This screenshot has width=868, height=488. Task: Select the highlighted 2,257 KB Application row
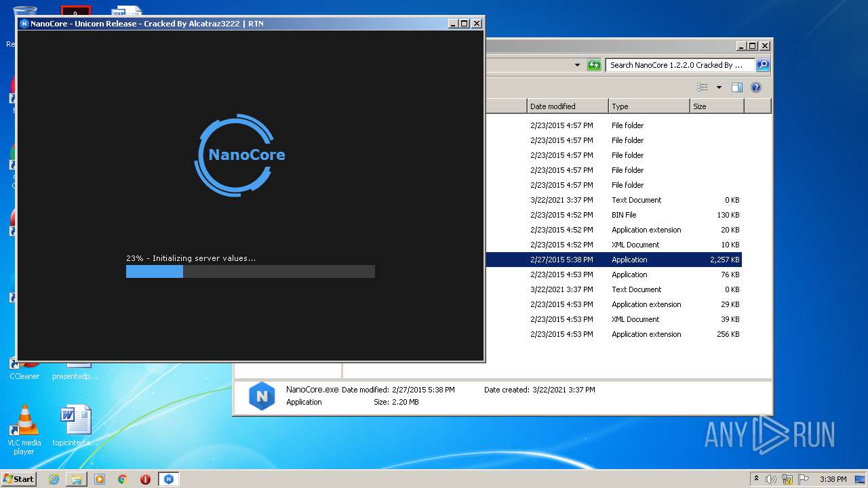pos(614,260)
